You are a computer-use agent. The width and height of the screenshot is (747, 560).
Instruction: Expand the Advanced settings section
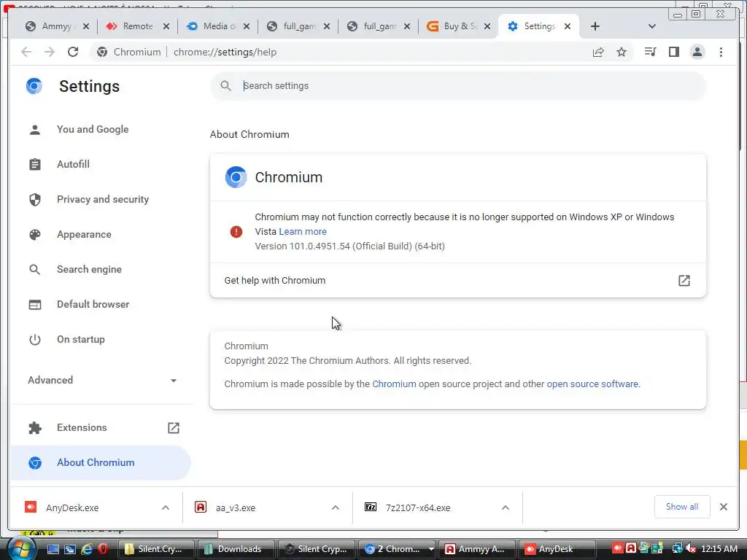pyautogui.click(x=101, y=381)
